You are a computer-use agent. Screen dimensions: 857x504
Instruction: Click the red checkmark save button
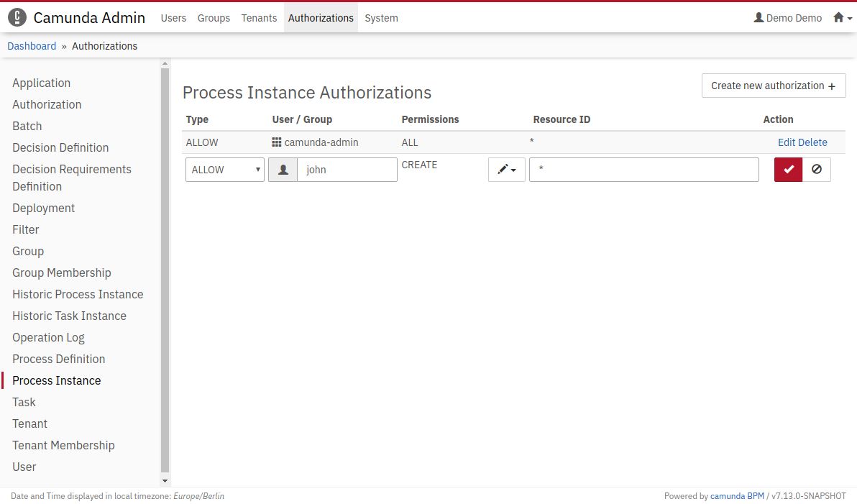click(x=788, y=170)
